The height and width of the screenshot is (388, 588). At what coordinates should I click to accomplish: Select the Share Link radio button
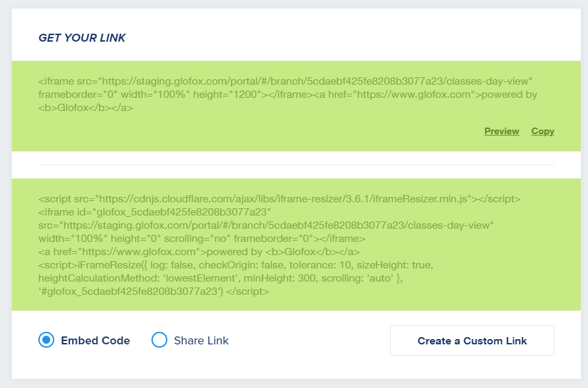159,340
